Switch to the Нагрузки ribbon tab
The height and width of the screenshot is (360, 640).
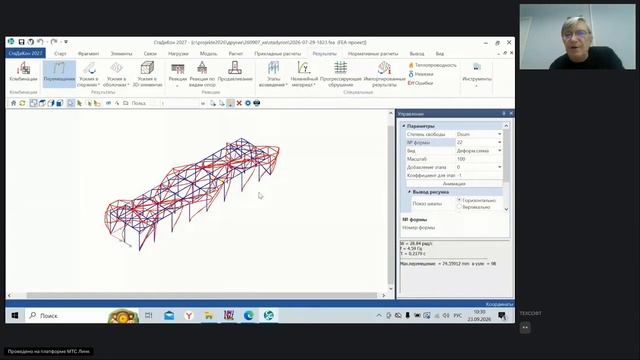(x=178, y=53)
